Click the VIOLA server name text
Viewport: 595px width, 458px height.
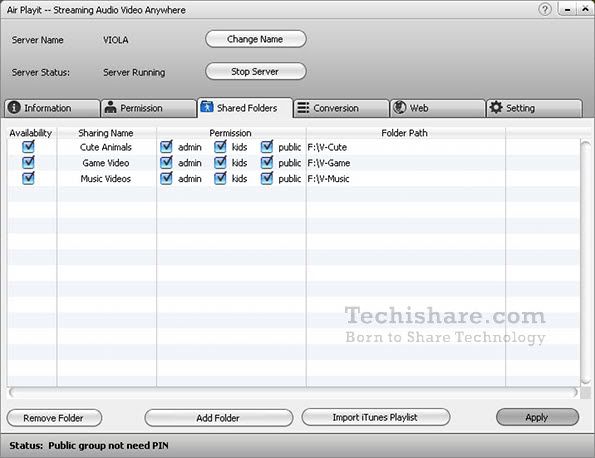[x=116, y=40]
